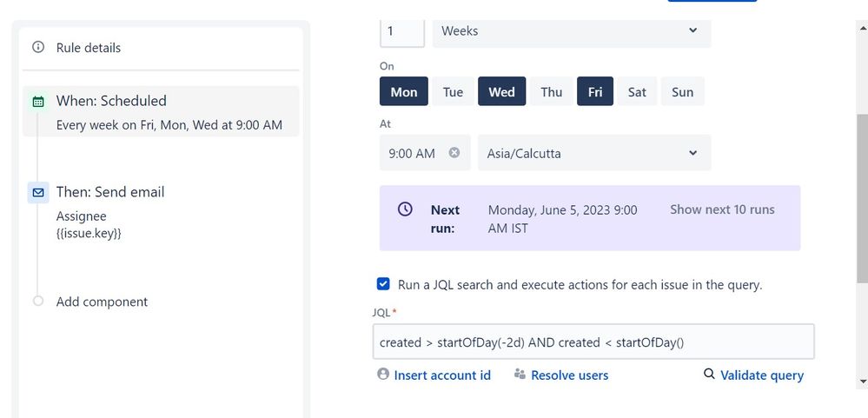Click the {{issue.key}} text

point(89,233)
